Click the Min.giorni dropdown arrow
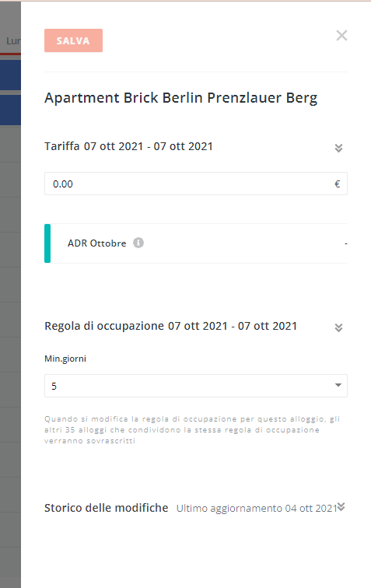The width and height of the screenshot is (371, 588). 338,385
